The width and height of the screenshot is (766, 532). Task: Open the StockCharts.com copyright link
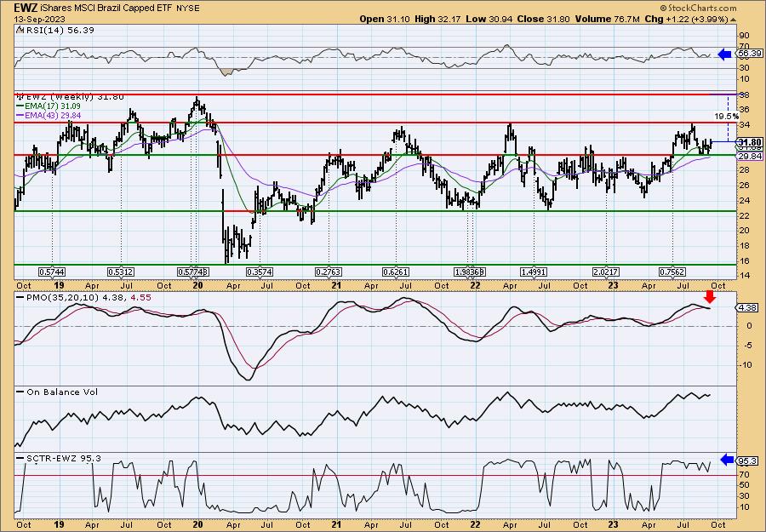click(698, 9)
